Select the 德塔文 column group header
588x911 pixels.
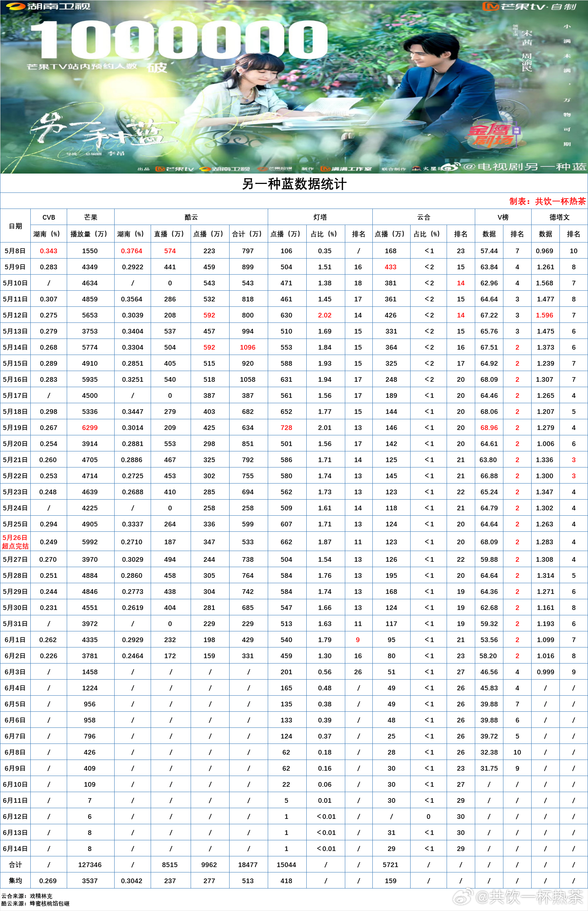559,217
